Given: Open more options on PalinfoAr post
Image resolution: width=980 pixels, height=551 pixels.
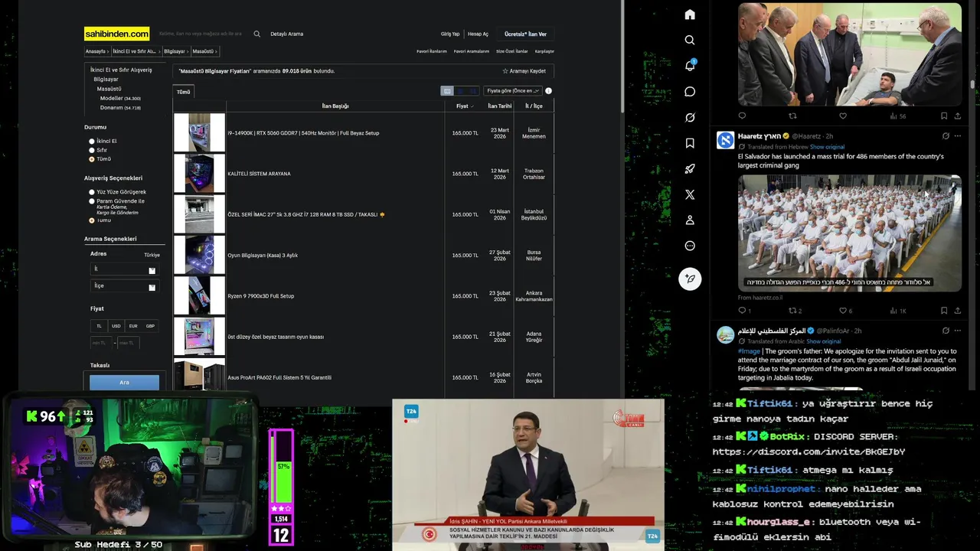Looking at the screenshot, I should 958,331.
